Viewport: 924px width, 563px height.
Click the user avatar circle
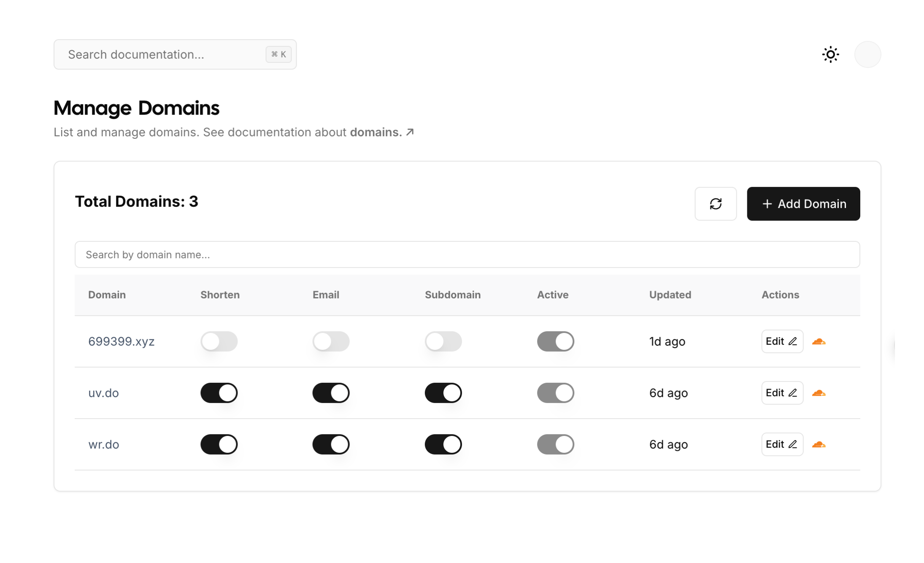(867, 54)
